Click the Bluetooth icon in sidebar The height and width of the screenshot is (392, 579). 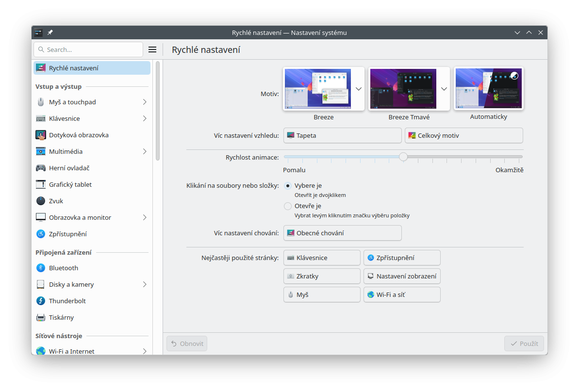(41, 268)
